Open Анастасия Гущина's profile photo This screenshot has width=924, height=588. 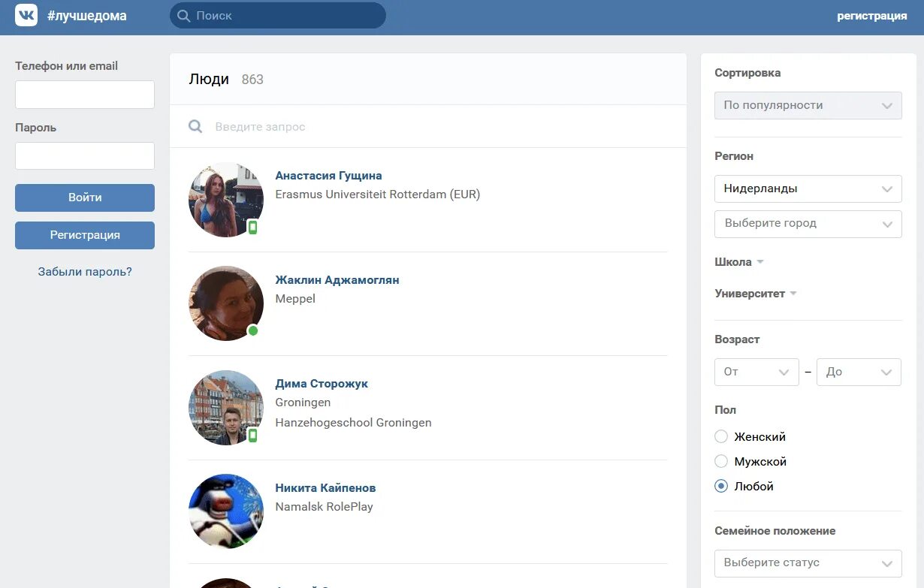point(226,200)
